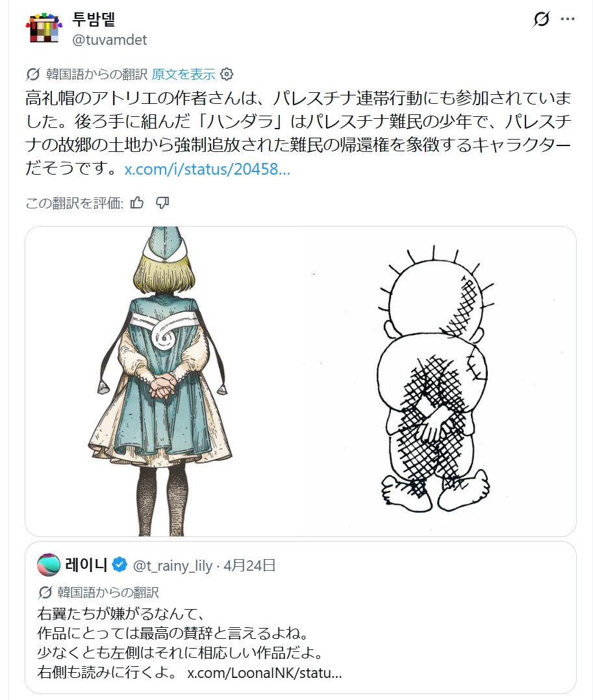Open the @t_rainy_lily handle

coord(173,566)
